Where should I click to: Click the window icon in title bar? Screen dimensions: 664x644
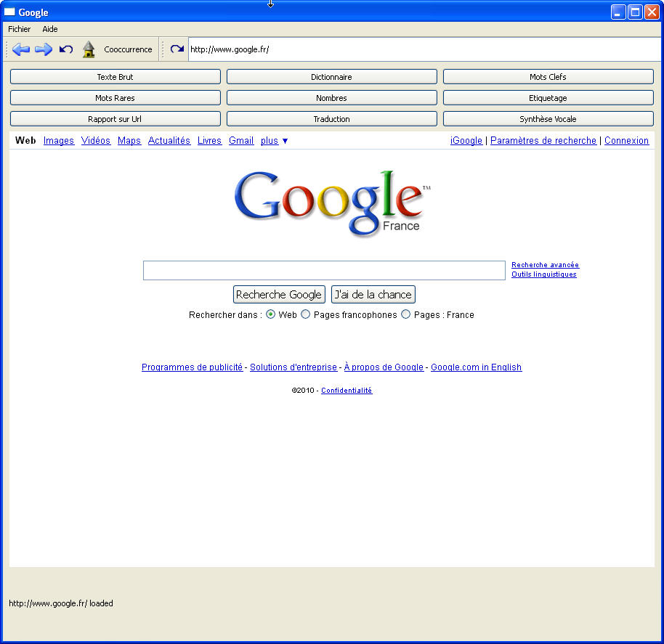click(9, 12)
